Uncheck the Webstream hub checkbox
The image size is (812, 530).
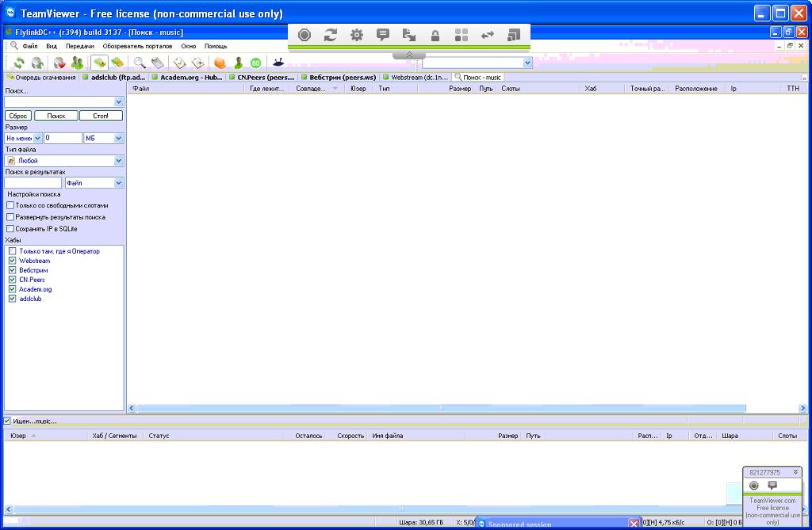tap(13, 261)
